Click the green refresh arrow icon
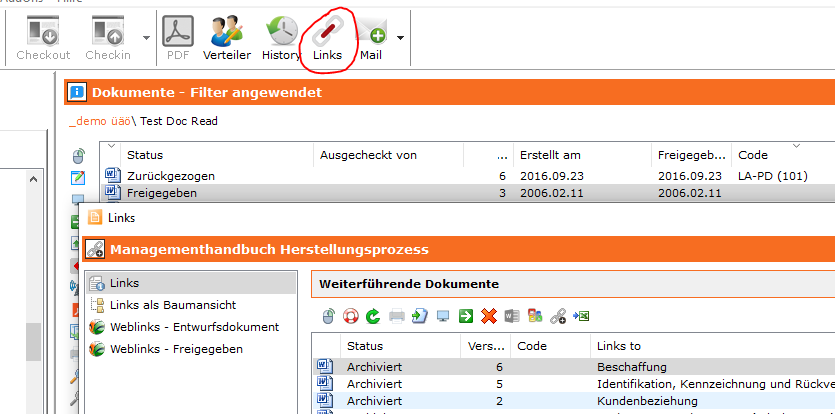 (x=373, y=316)
